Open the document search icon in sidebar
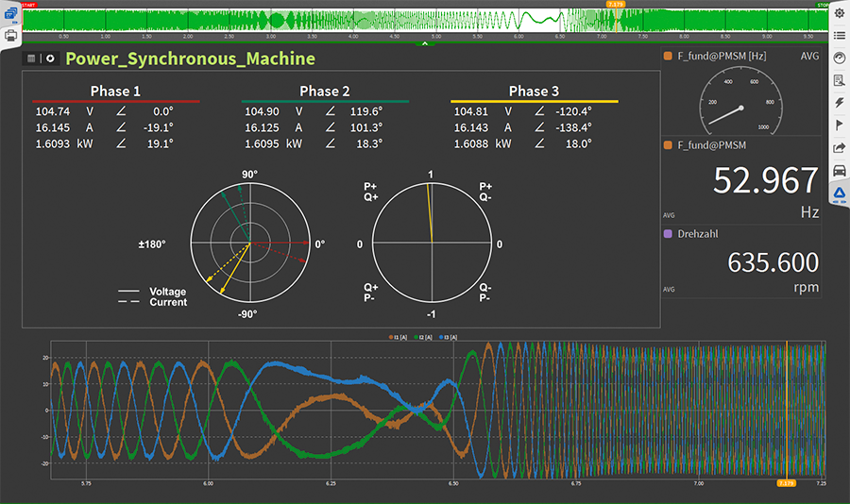The image size is (850, 504). tap(839, 80)
